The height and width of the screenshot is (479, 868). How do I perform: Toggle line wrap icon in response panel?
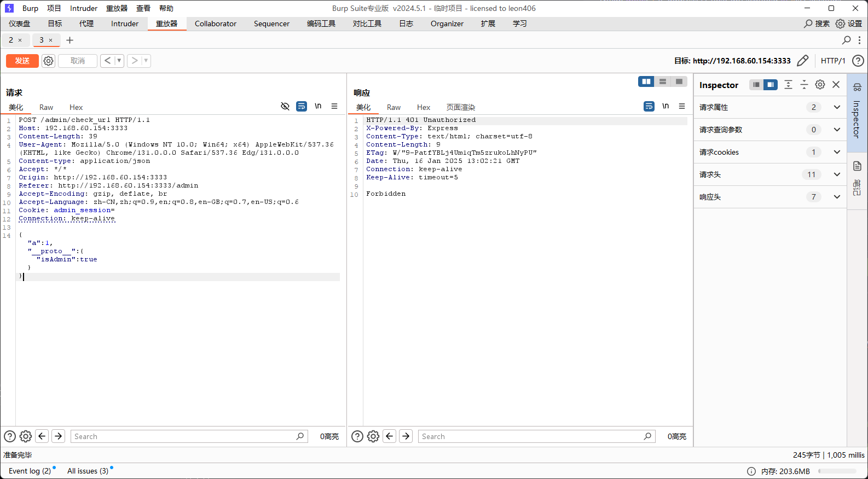point(649,106)
